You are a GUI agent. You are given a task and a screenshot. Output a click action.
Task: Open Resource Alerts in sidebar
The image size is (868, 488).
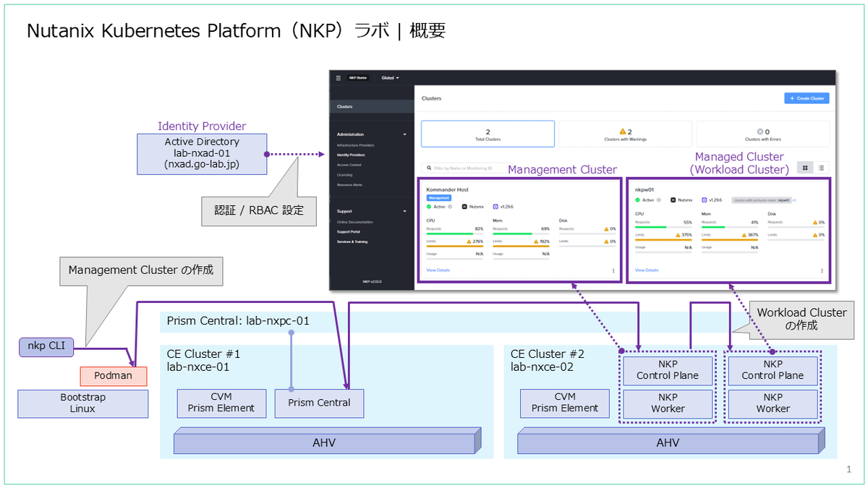coord(349,184)
